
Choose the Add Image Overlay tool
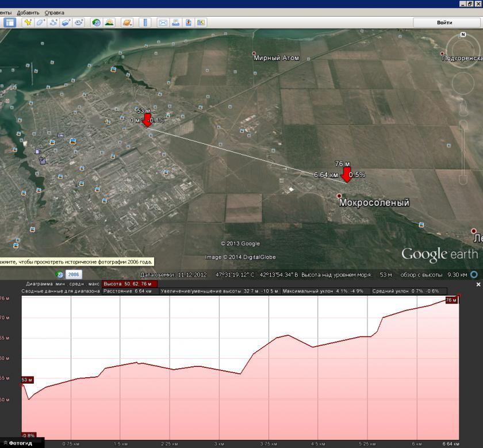[x=66, y=22]
